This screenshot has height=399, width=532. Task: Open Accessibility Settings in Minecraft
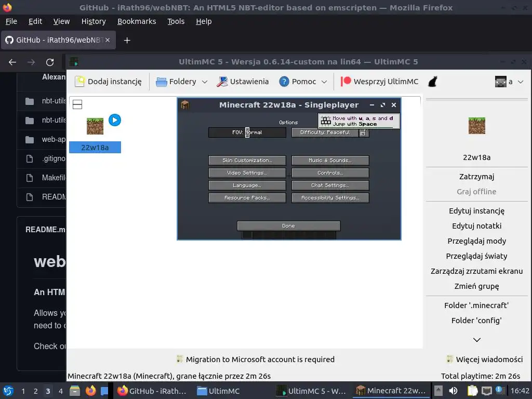(x=330, y=198)
